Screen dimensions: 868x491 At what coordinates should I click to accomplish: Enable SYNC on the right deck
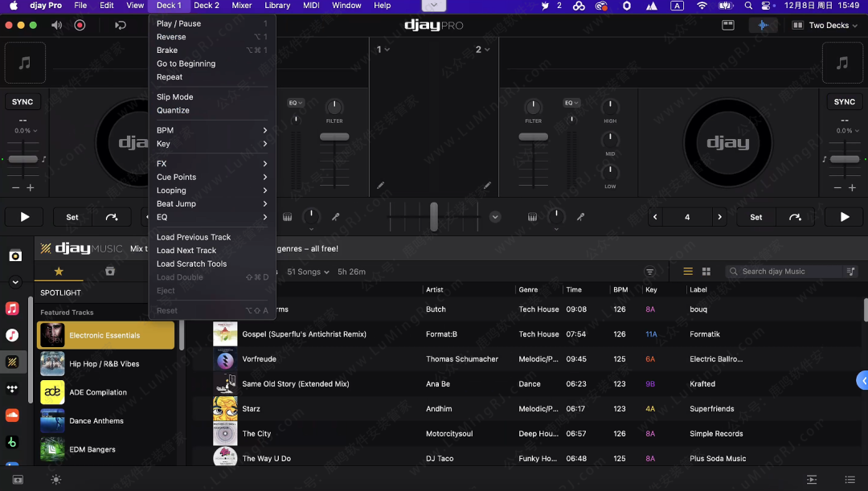tap(844, 102)
